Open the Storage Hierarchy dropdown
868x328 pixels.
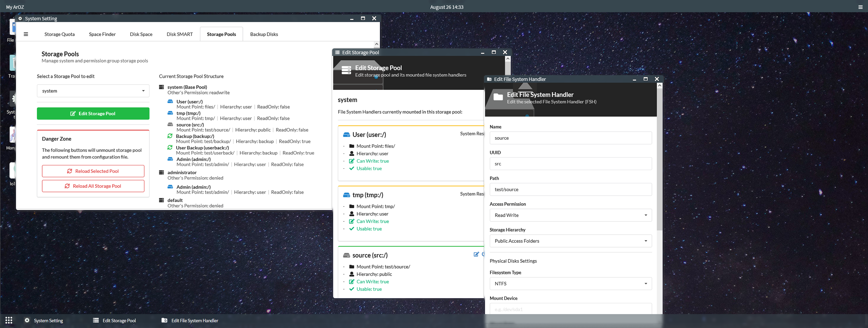pos(571,241)
